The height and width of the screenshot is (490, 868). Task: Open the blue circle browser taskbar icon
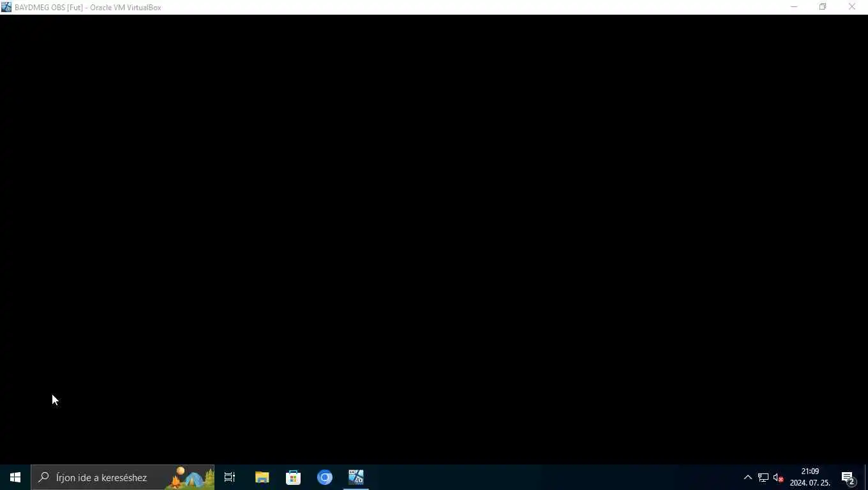(x=325, y=477)
